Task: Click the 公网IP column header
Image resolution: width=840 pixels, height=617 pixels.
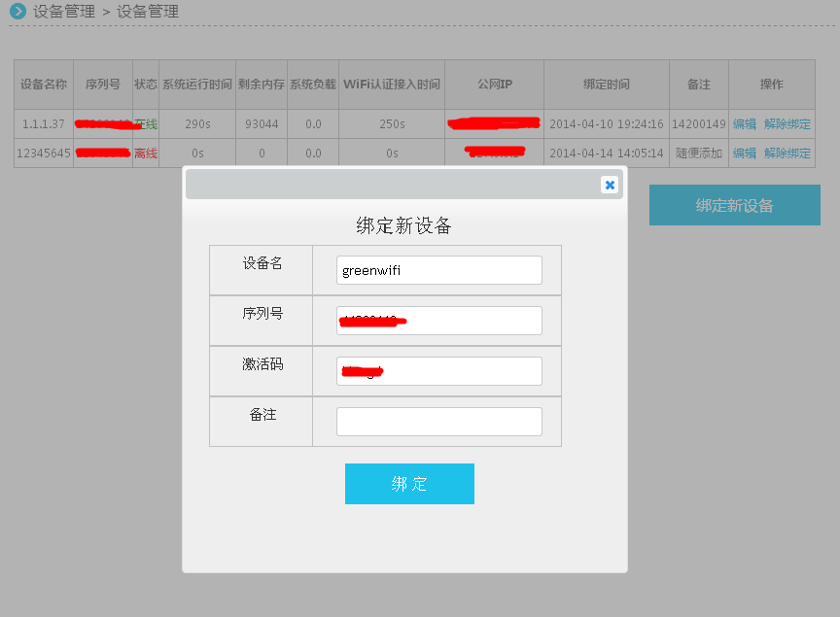Action: click(x=494, y=85)
